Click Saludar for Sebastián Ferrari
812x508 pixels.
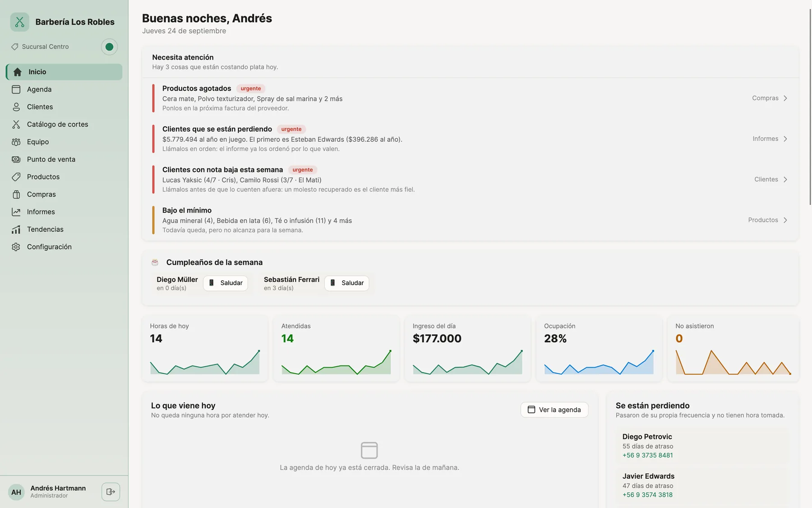347,283
